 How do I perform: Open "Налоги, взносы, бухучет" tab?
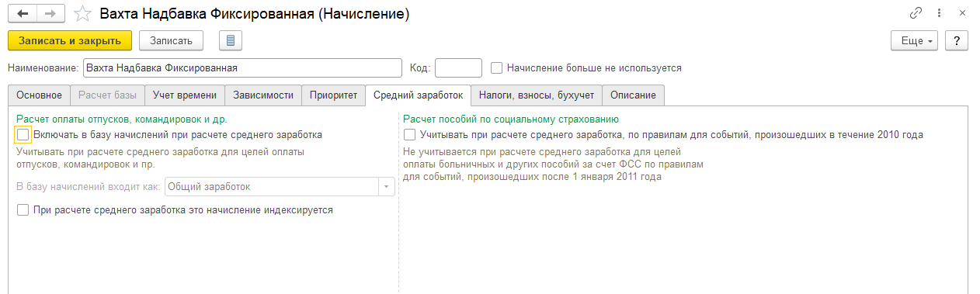coord(536,95)
